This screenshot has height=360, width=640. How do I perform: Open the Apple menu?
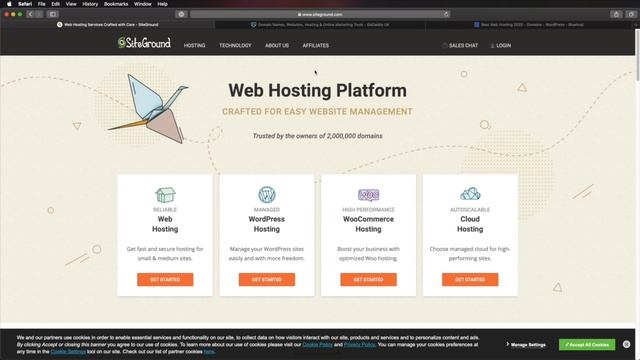coord(9,4)
